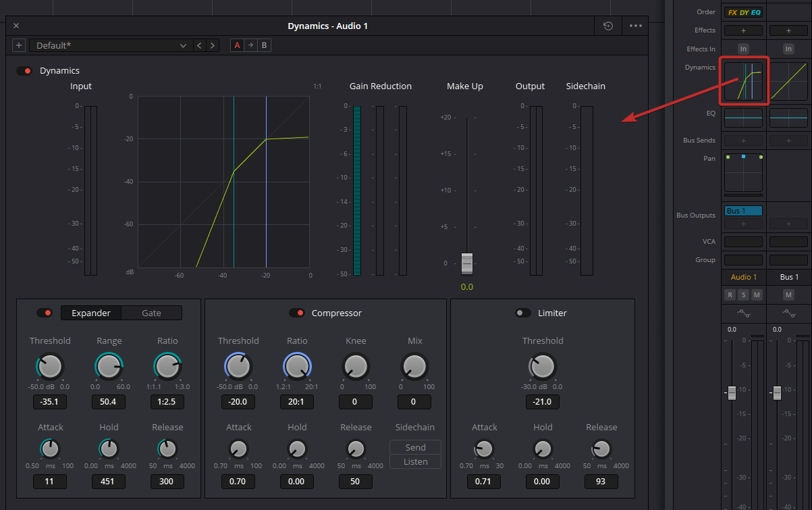Toggle the Expander section enable switch

[x=45, y=313]
